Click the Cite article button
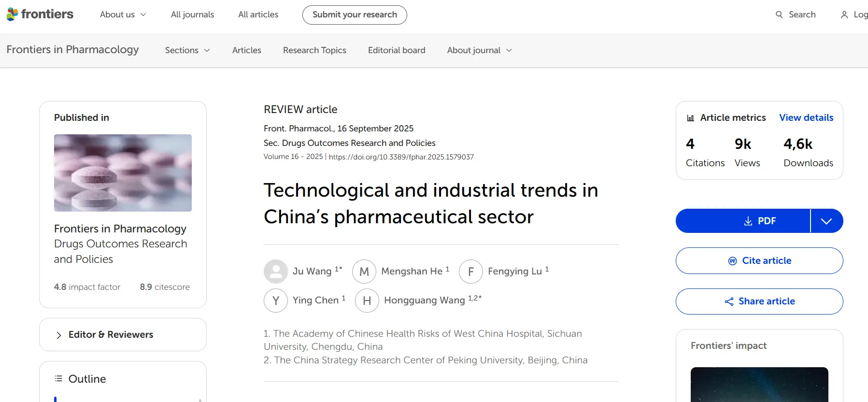 point(759,261)
